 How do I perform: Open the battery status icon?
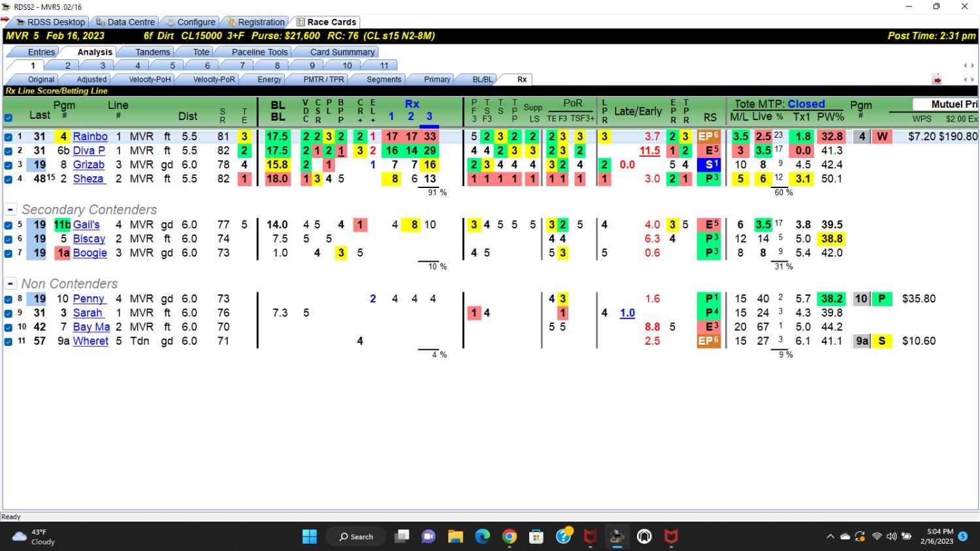(906, 537)
